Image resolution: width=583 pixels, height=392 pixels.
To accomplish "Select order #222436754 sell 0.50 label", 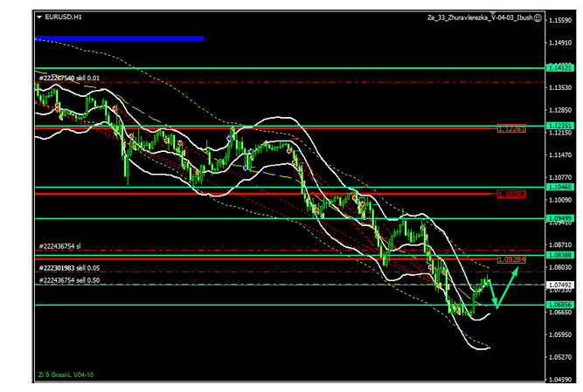I will point(70,279).
